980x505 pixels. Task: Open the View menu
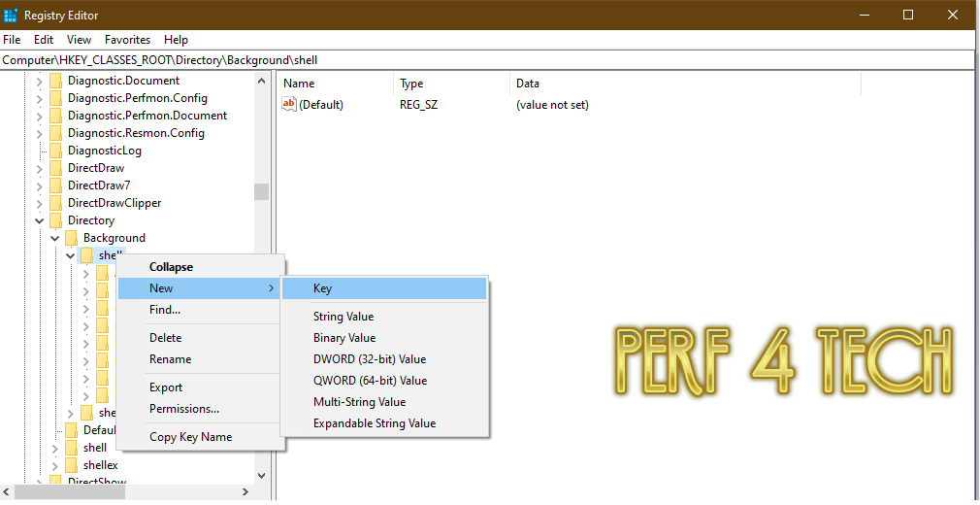pos(79,40)
